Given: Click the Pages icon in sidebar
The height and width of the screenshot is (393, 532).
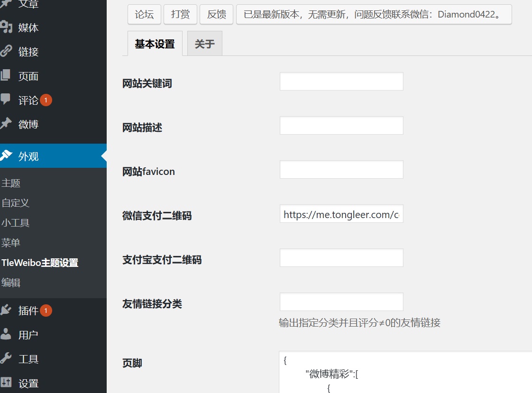Looking at the screenshot, I should click(x=6, y=76).
